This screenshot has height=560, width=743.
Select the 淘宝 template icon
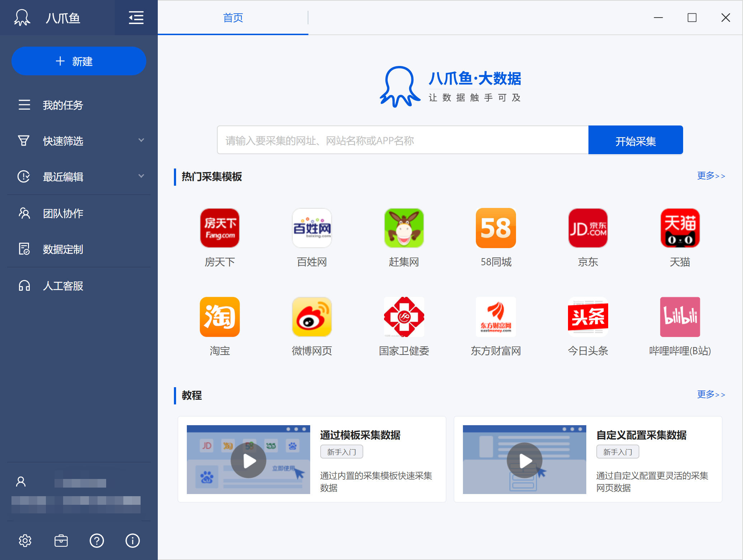pos(219,317)
